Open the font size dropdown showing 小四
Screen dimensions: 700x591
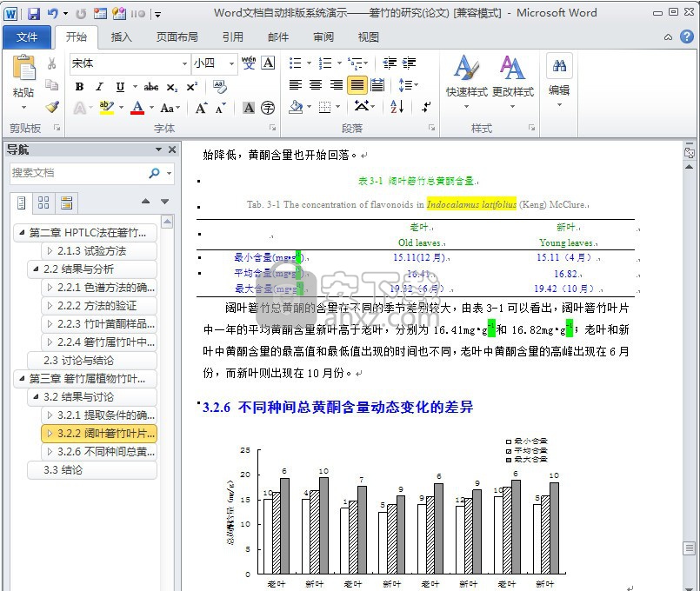pyautogui.click(x=231, y=63)
